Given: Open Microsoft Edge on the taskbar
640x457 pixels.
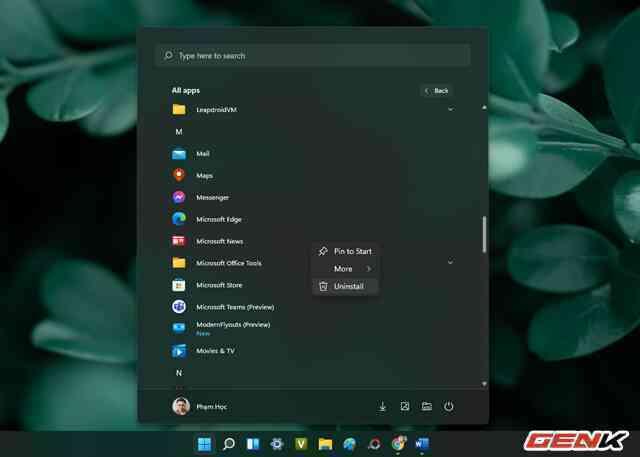Looking at the screenshot, I should pyautogui.click(x=349, y=444).
